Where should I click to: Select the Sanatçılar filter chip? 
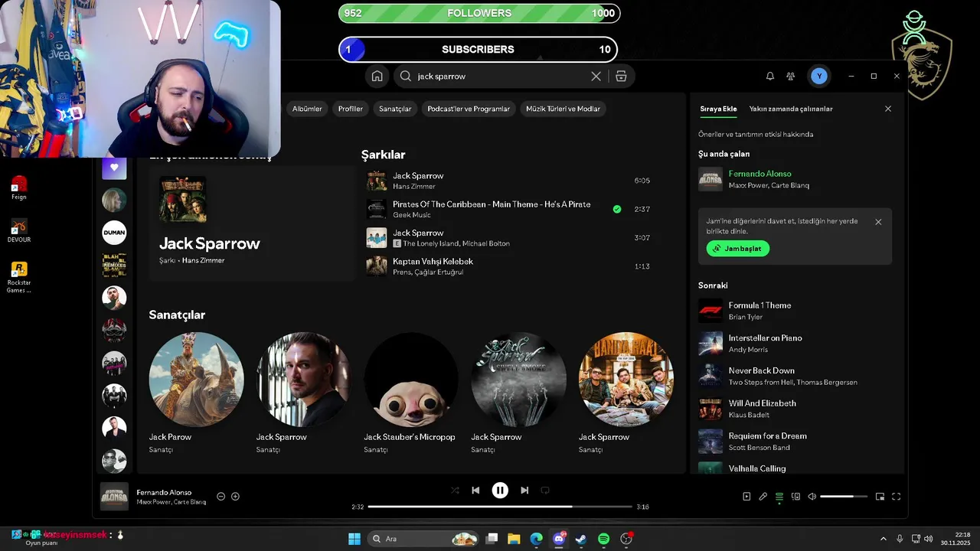[x=395, y=109]
